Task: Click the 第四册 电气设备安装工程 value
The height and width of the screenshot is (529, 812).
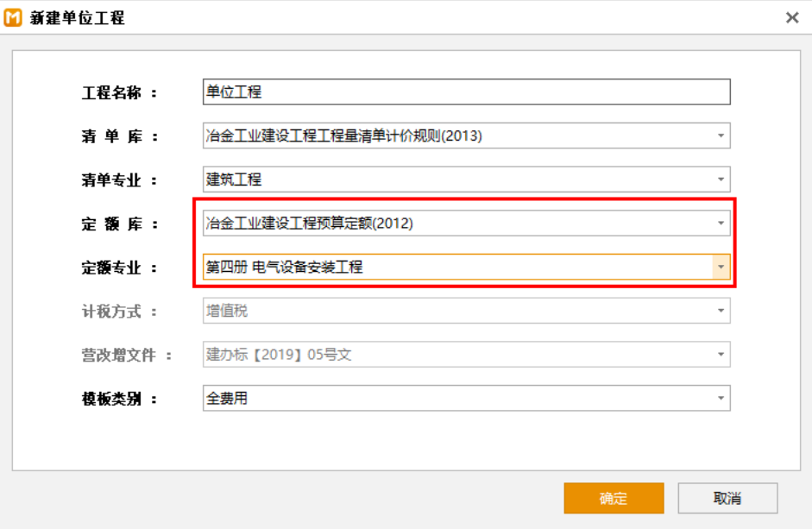Action: point(284,268)
